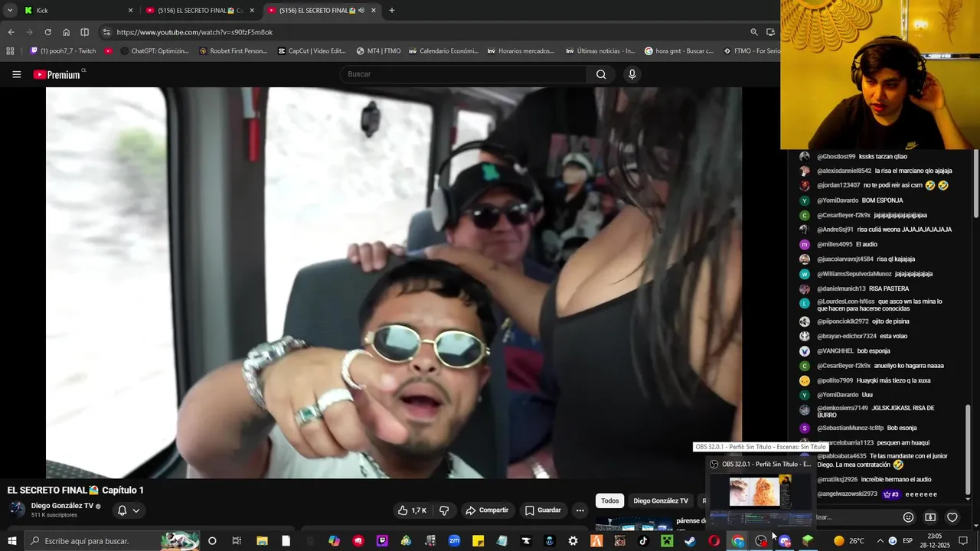The height and width of the screenshot is (551, 980).
Task: Open the emoji picker in chat
Action: (908, 517)
